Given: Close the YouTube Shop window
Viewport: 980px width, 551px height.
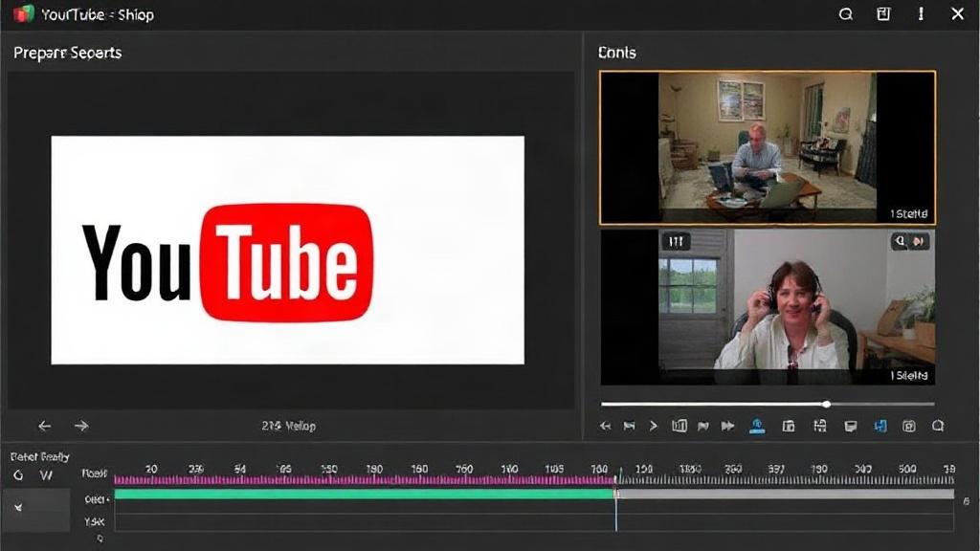Looking at the screenshot, I should pos(957,13).
